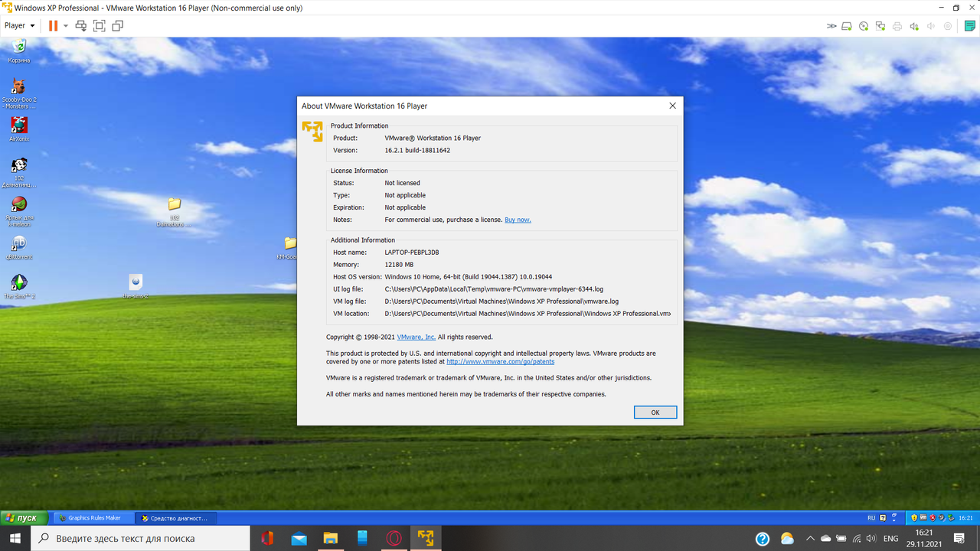This screenshot has width=980, height=551.
Task: Click the memory value 12180 MB
Action: coord(399,265)
